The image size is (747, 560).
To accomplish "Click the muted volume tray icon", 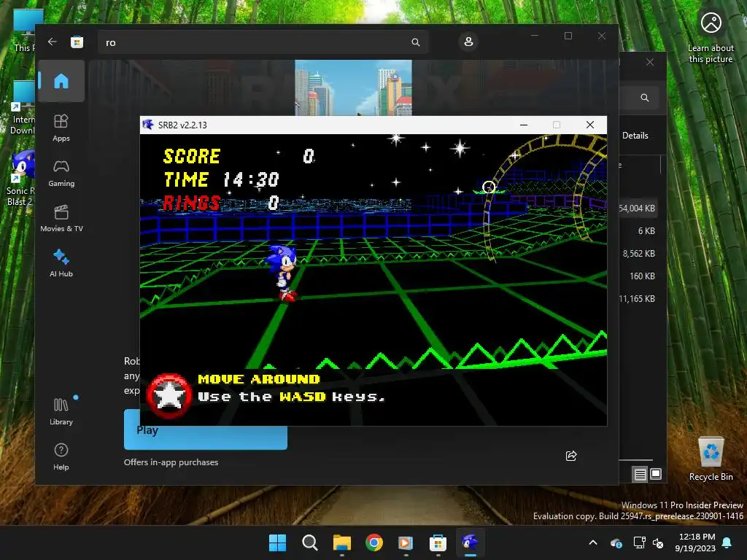I will click(658, 542).
